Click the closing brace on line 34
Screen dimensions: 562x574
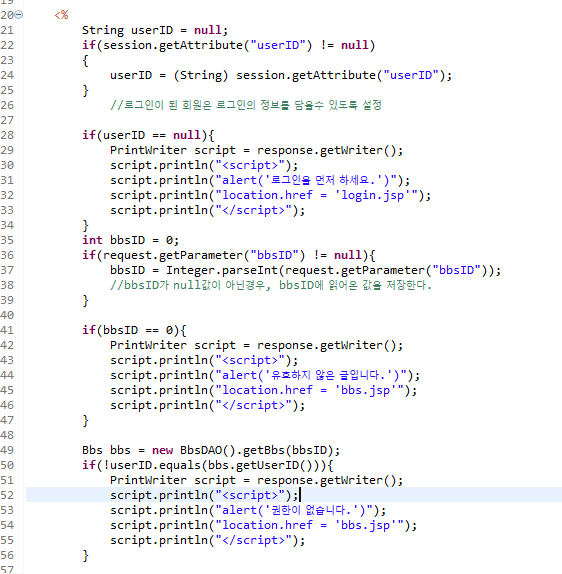(x=85, y=226)
